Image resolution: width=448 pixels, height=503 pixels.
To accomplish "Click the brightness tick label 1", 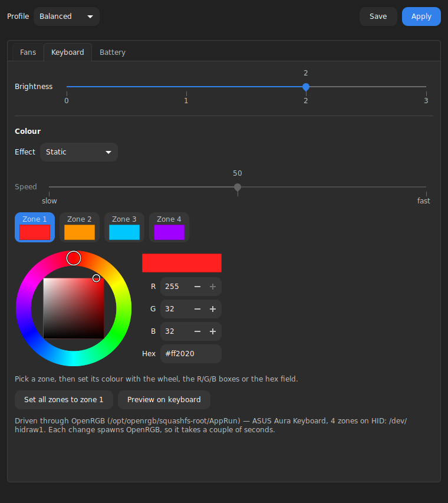I will [x=186, y=101].
